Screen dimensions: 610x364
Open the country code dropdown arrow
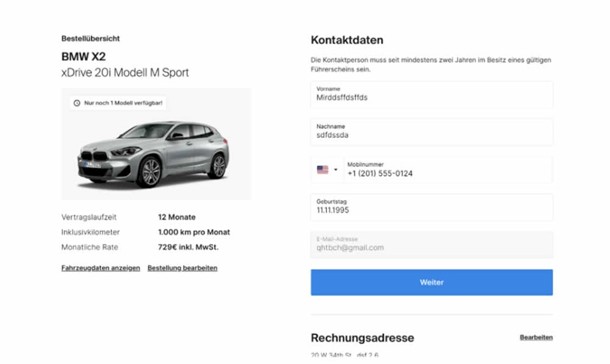pos(335,170)
